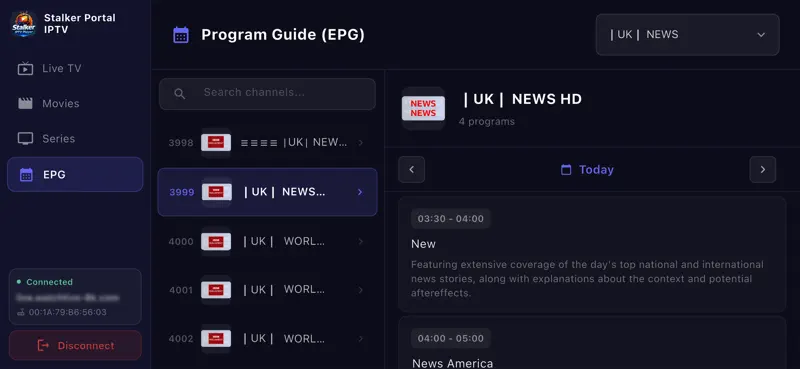The image size is (800, 369).
Task: Open Movies section
Action: (75, 104)
